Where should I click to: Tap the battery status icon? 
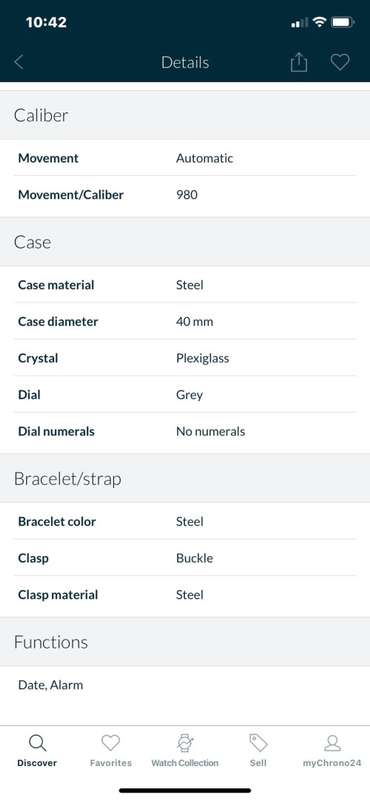[342, 22]
